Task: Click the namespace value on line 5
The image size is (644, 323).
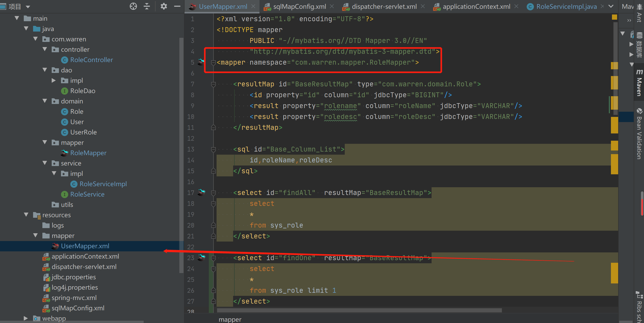Action: (x=353, y=62)
